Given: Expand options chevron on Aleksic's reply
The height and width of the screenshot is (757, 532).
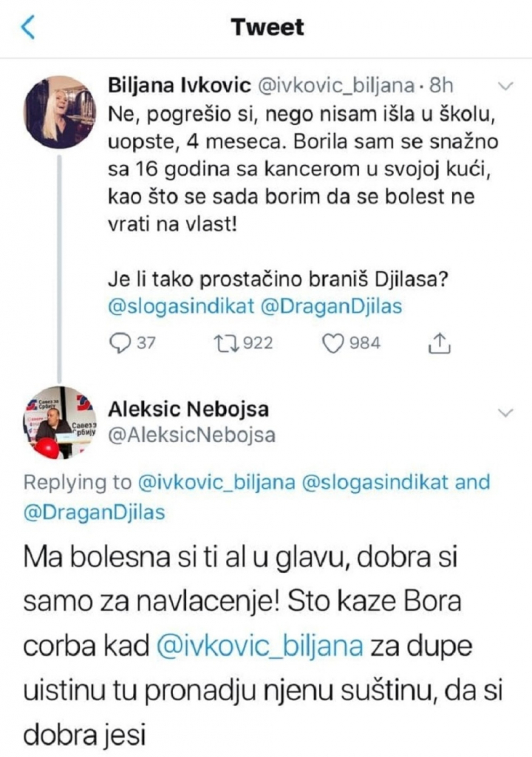Looking at the screenshot, I should pos(506,411).
